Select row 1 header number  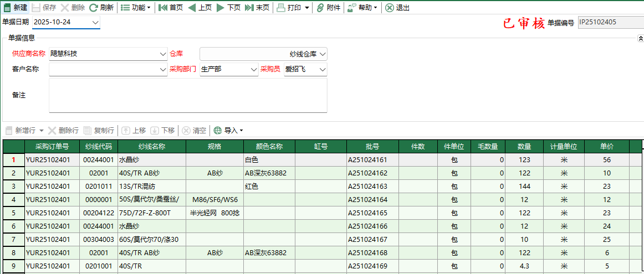(13, 160)
